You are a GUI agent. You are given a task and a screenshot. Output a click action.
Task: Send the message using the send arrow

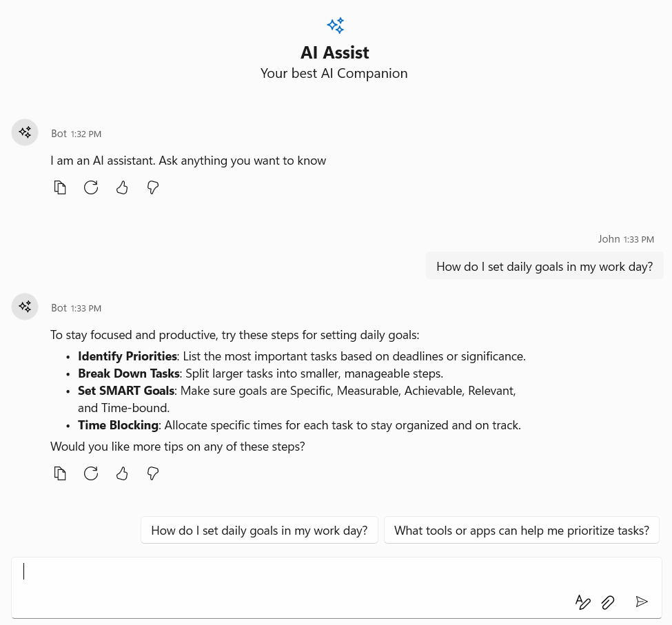coord(642,601)
